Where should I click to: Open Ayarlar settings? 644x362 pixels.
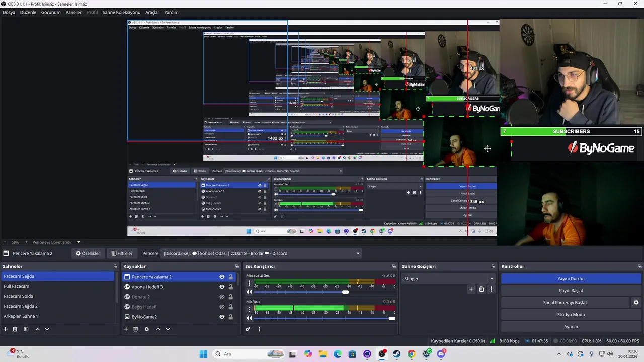(x=571, y=327)
